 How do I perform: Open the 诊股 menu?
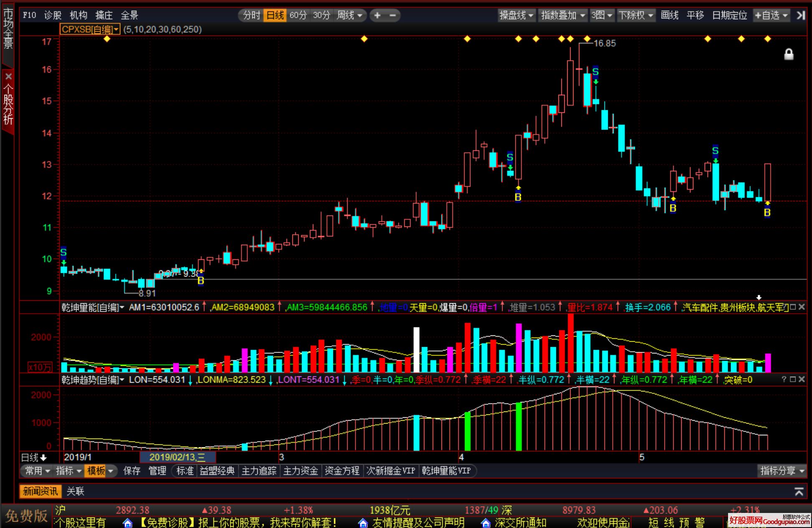tap(53, 15)
